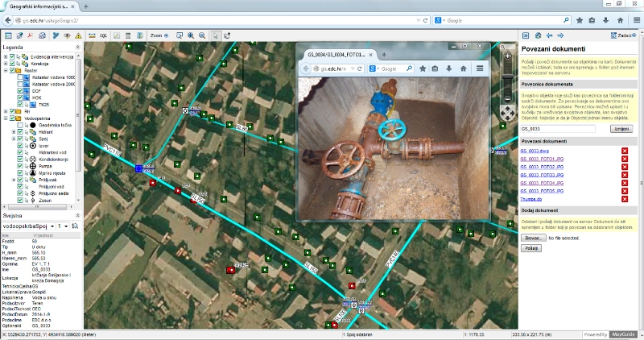
Task: Collapse the Legenda panel
Action: point(77,48)
